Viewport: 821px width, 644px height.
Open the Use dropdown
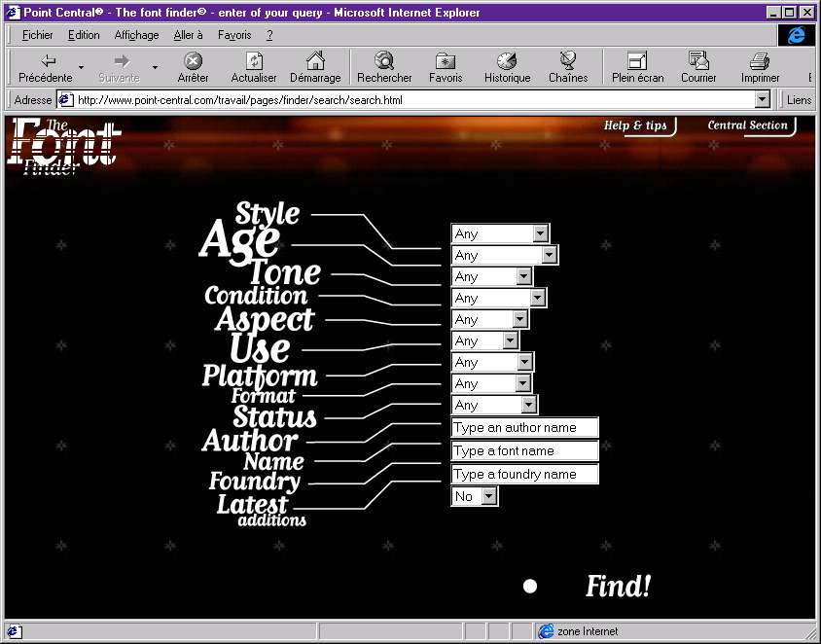485,340
